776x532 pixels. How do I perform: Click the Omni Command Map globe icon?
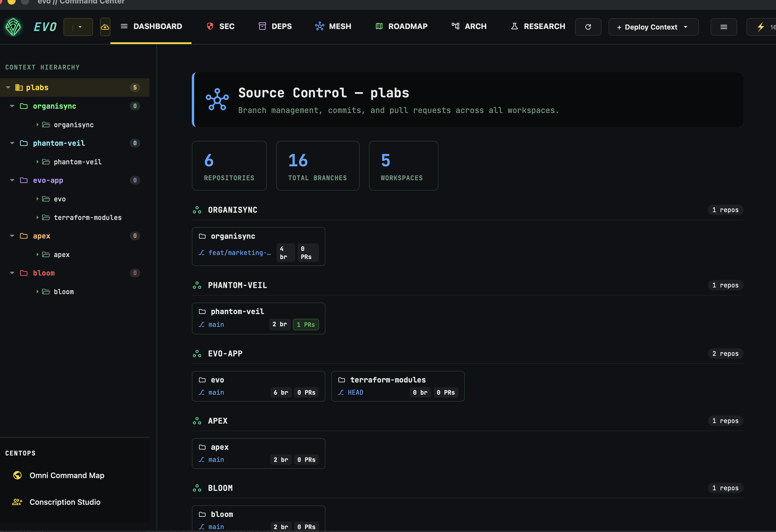17,475
